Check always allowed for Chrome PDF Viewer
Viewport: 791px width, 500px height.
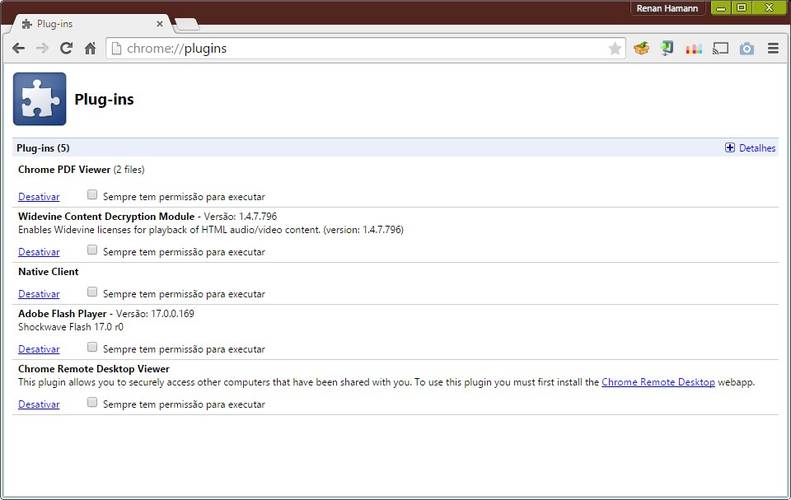92,195
